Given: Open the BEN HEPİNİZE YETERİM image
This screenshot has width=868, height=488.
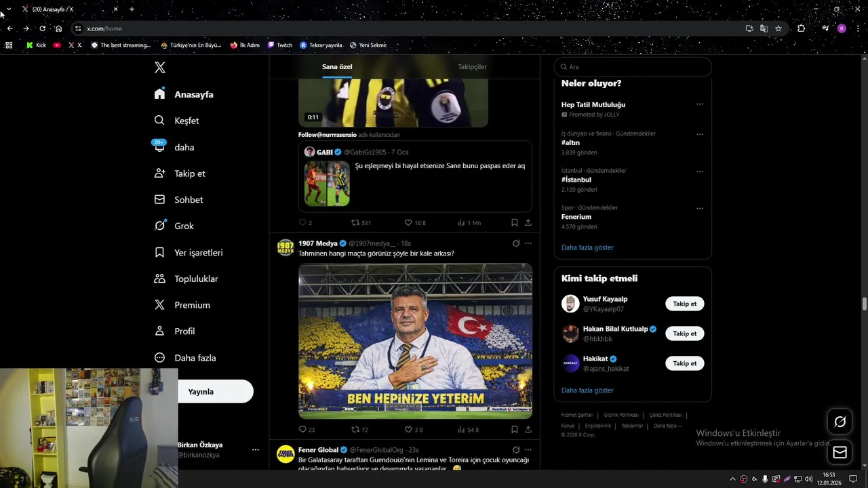Looking at the screenshot, I should [415, 341].
